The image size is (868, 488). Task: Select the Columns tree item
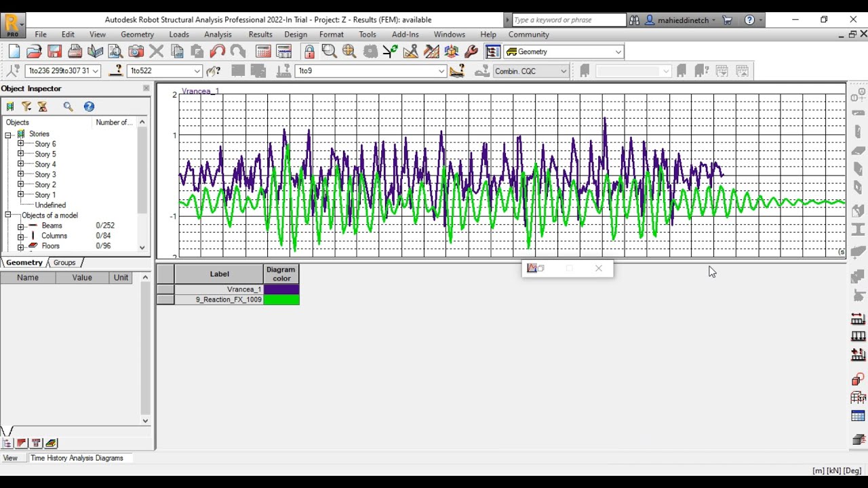[54, 236]
